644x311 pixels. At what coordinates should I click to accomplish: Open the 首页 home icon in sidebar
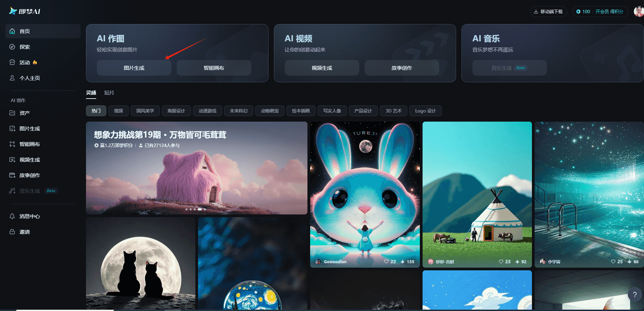coord(12,31)
